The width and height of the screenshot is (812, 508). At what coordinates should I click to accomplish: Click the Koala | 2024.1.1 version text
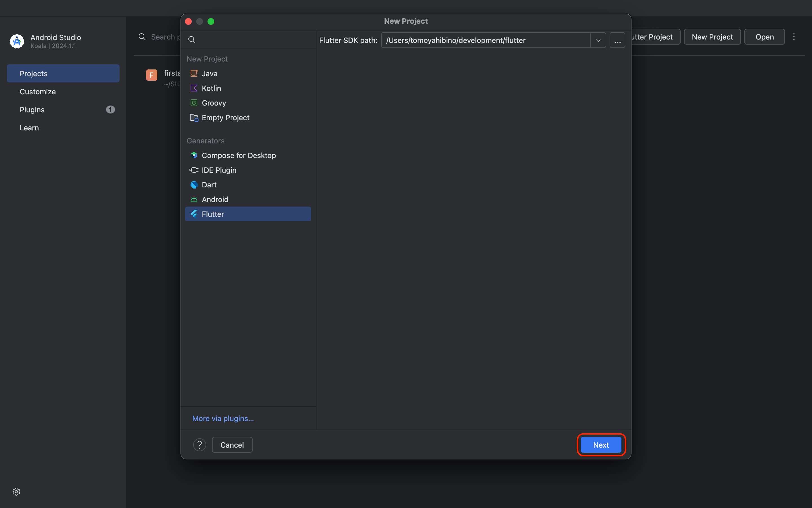(x=53, y=46)
